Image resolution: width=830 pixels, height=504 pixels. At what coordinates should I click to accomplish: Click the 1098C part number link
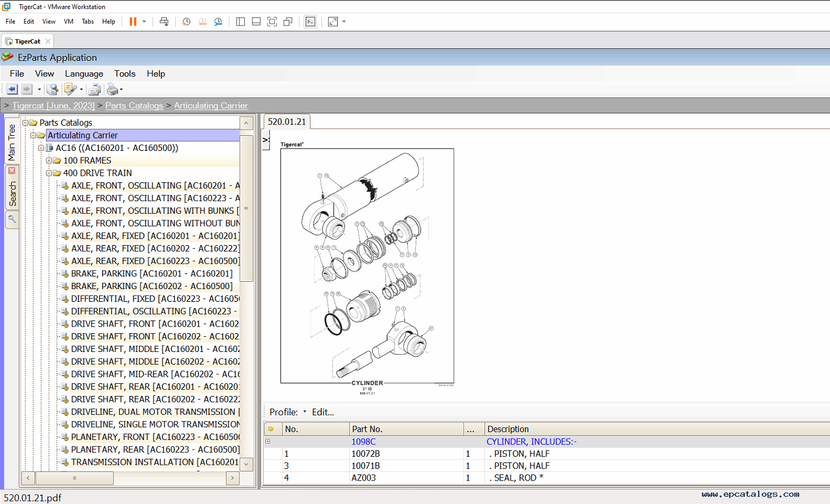point(364,441)
